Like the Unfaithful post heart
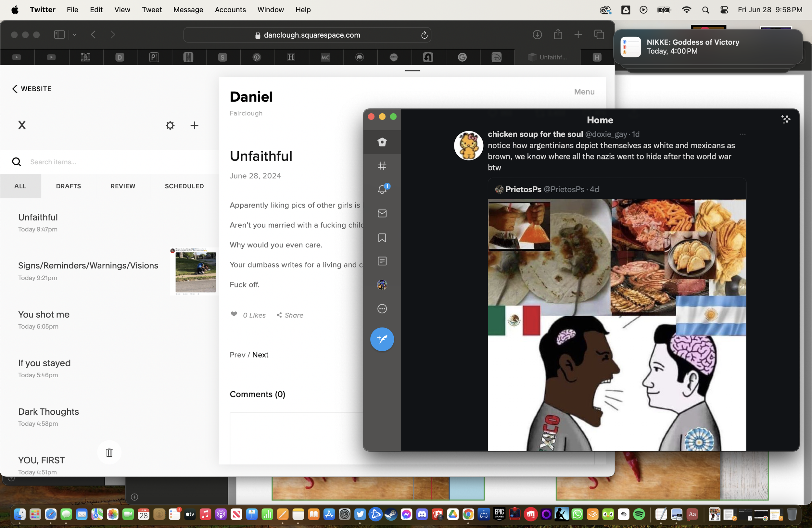The height and width of the screenshot is (528, 812). (x=234, y=314)
